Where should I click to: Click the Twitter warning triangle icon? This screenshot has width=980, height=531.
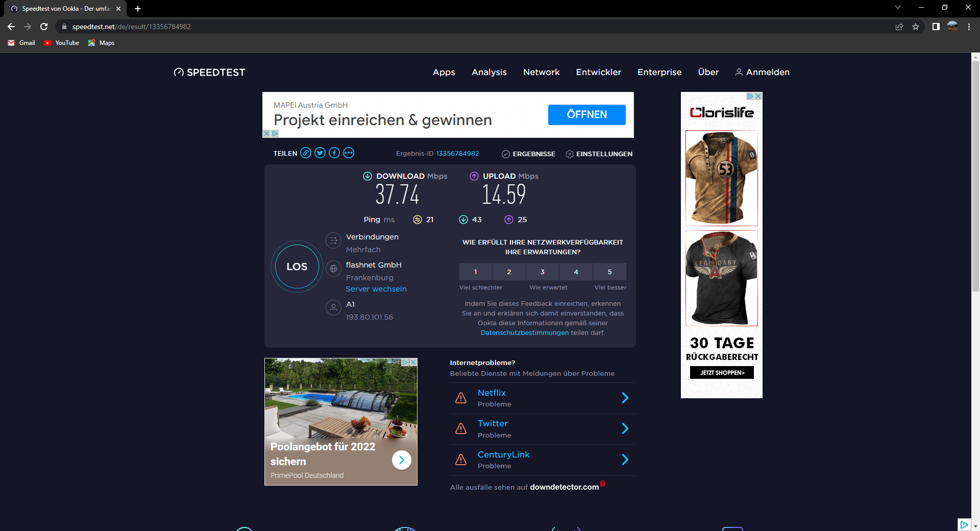461,428
